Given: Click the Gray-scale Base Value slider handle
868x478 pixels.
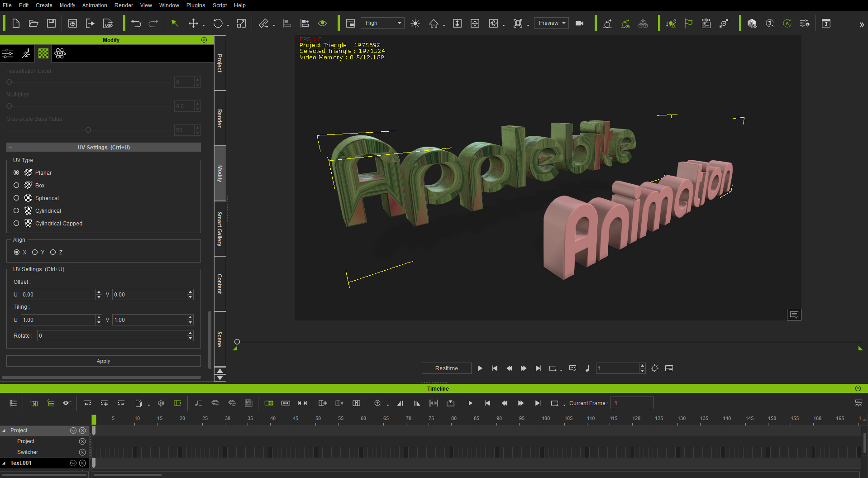Looking at the screenshot, I should [88, 130].
